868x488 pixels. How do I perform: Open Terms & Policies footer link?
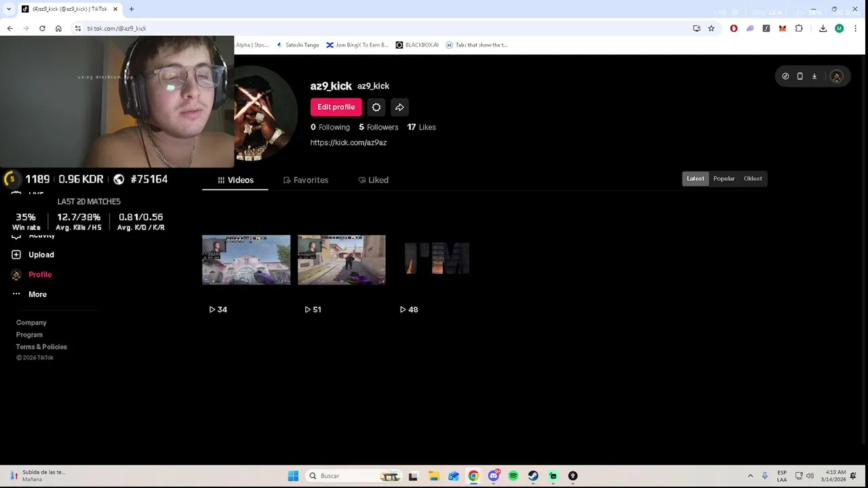coord(41,347)
